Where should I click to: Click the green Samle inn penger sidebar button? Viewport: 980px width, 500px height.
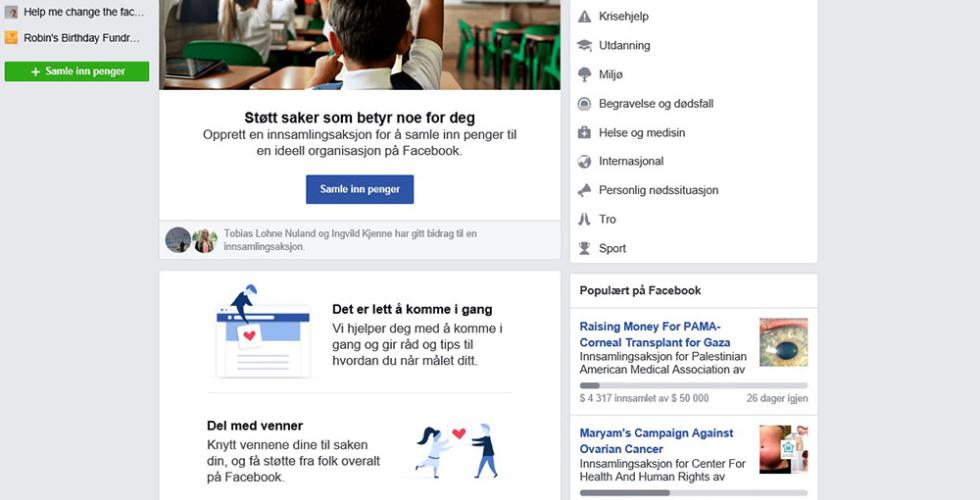tap(77, 71)
